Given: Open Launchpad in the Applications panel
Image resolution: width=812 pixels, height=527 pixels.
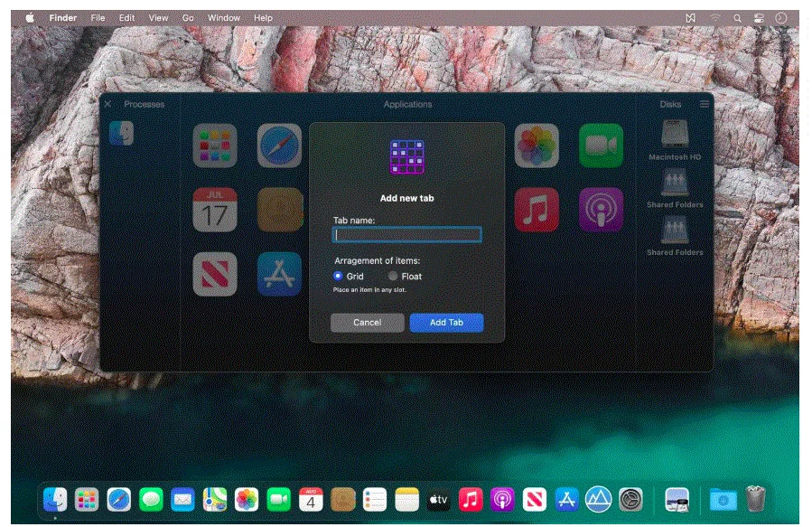Looking at the screenshot, I should [x=215, y=146].
